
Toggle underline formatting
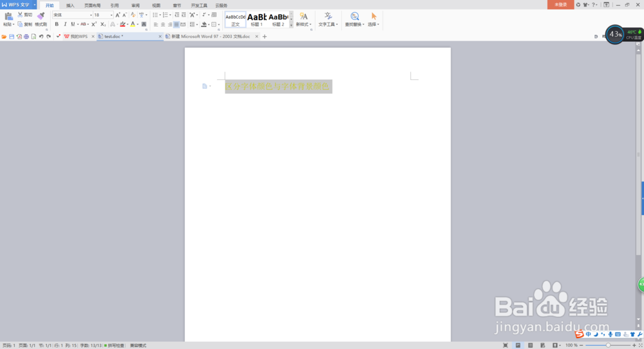click(73, 24)
